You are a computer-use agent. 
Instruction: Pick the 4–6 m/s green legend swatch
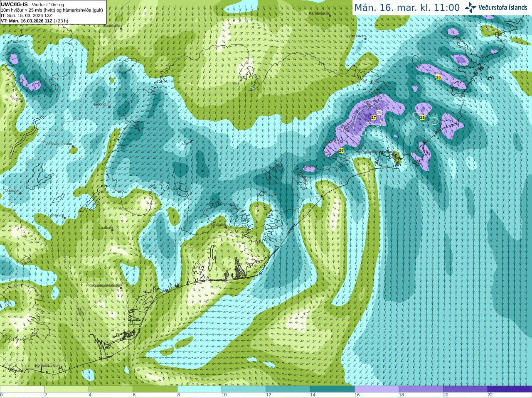click(111, 389)
